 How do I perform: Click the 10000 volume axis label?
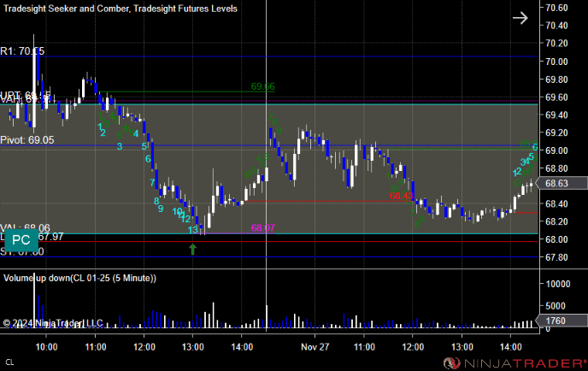tap(558, 284)
